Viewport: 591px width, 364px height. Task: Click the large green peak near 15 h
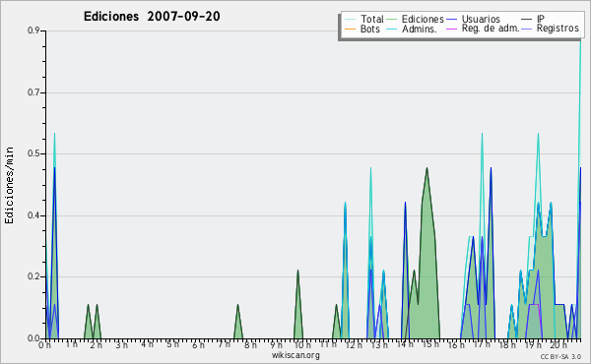[x=427, y=264]
